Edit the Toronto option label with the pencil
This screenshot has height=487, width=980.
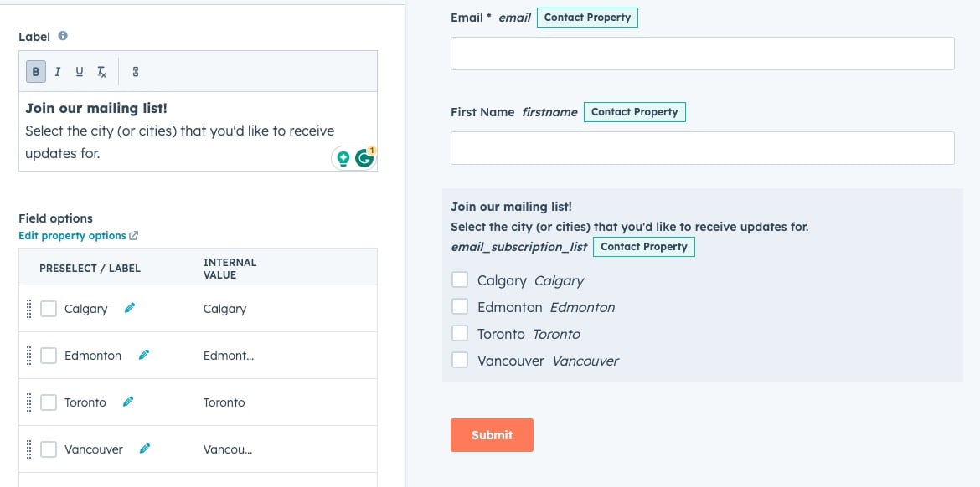127,402
